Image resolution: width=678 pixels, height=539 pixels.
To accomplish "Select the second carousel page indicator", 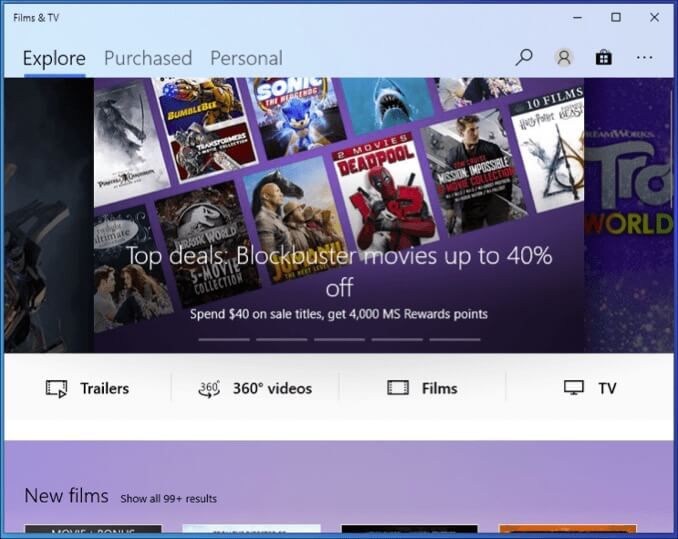I will point(281,339).
